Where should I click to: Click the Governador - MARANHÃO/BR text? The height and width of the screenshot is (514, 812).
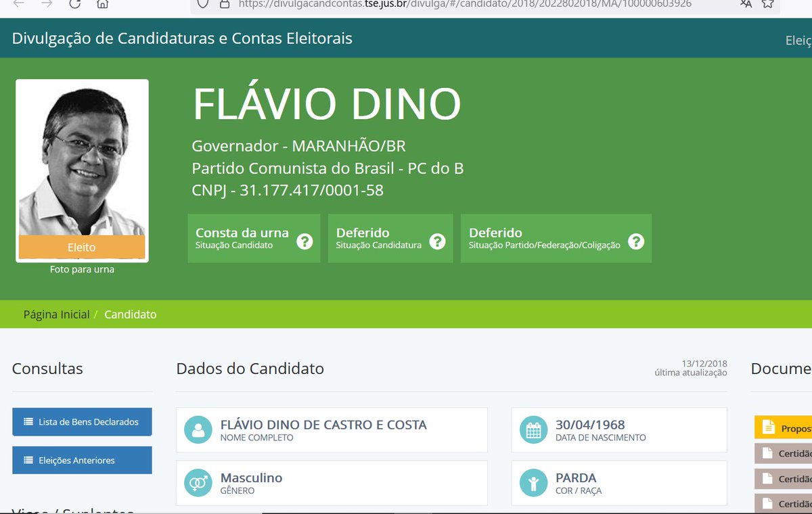click(x=298, y=146)
